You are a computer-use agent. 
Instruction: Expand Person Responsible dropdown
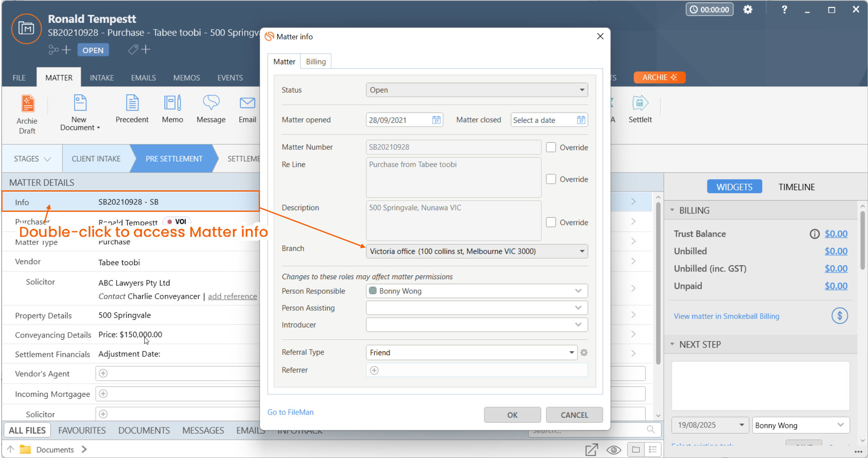pos(578,291)
